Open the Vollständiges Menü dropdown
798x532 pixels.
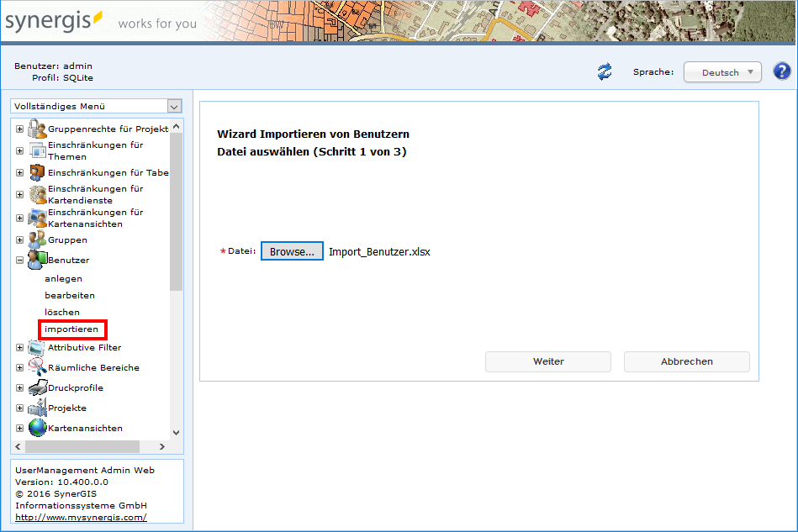tap(174, 107)
